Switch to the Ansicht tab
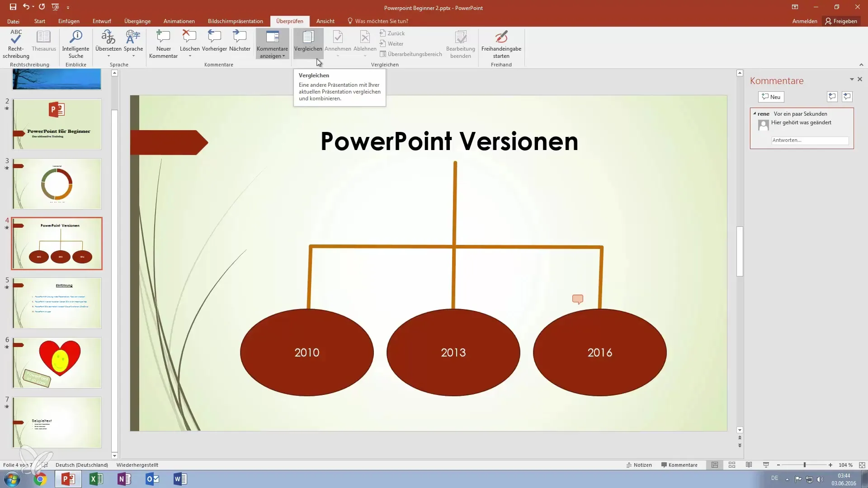This screenshot has width=868, height=488. click(325, 21)
